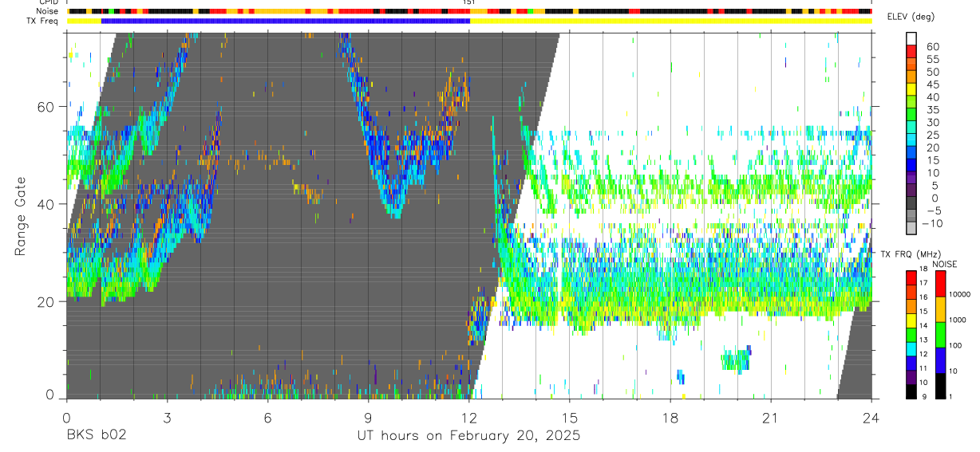This screenshot has width=980, height=452.
Task: Click the 12 label on TX FRQ scale
Action: tap(923, 354)
